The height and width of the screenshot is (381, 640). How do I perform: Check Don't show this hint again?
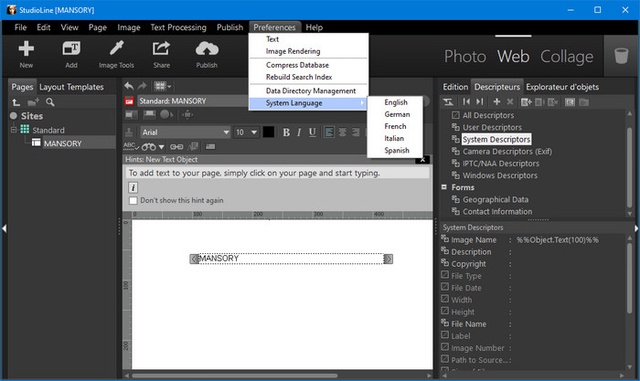pyautogui.click(x=133, y=201)
